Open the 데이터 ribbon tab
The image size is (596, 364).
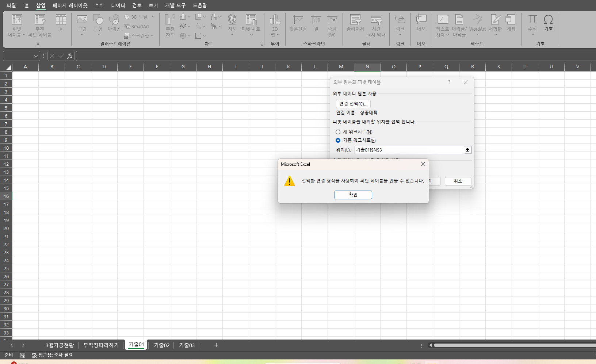point(118,5)
